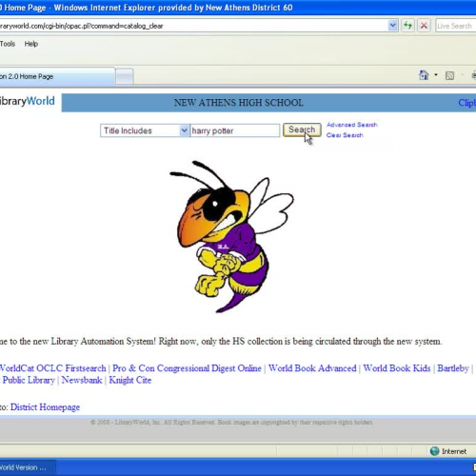
Task: Open a new blank tab
Action: pyautogui.click(x=125, y=76)
